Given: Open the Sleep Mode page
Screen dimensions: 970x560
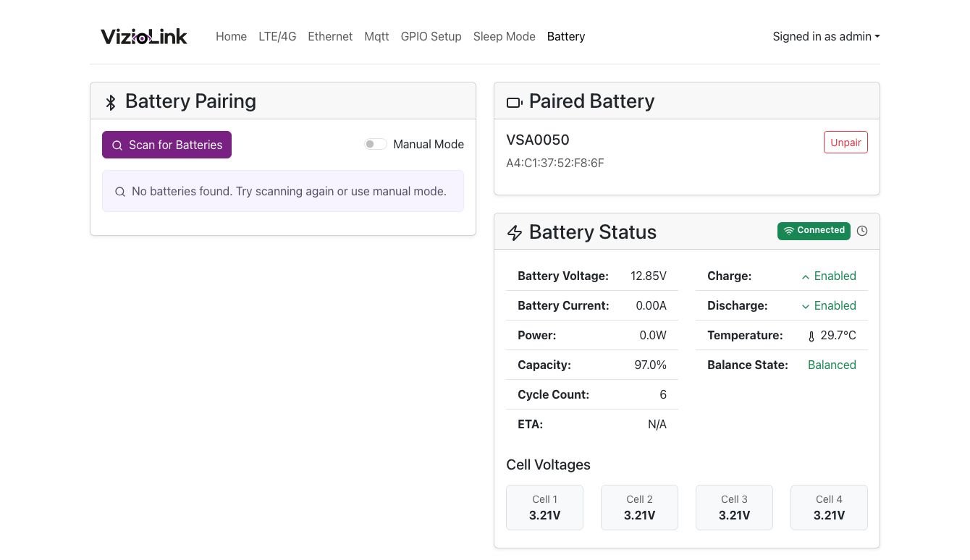Looking at the screenshot, I should click(504, 36).
